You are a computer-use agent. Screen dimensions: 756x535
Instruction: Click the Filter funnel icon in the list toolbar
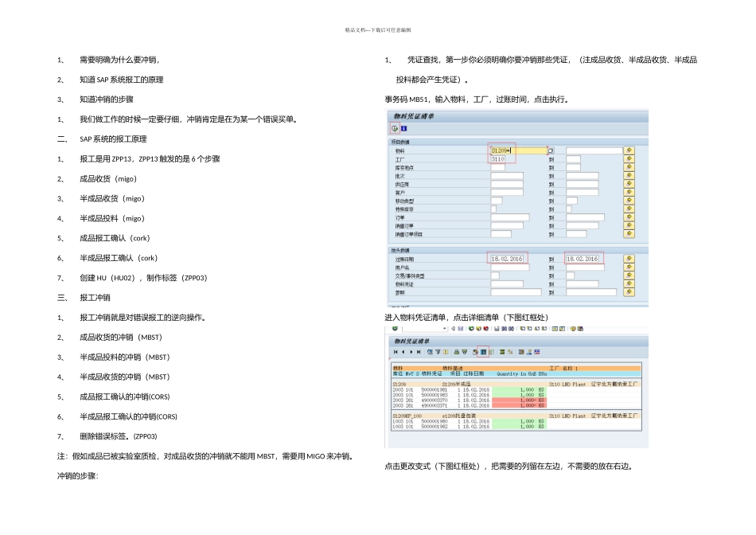click(438, 352)
